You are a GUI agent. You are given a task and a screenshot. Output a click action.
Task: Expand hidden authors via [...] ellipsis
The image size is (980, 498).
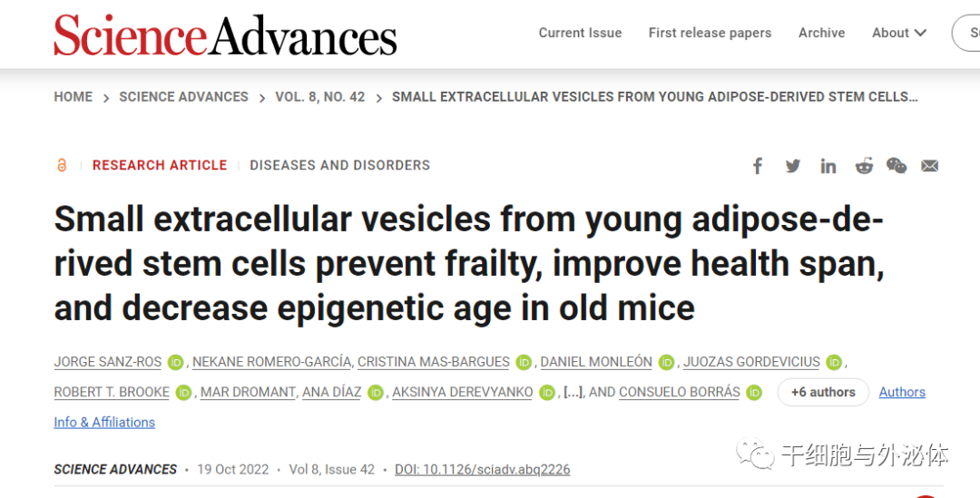click(x=573, y=393)
